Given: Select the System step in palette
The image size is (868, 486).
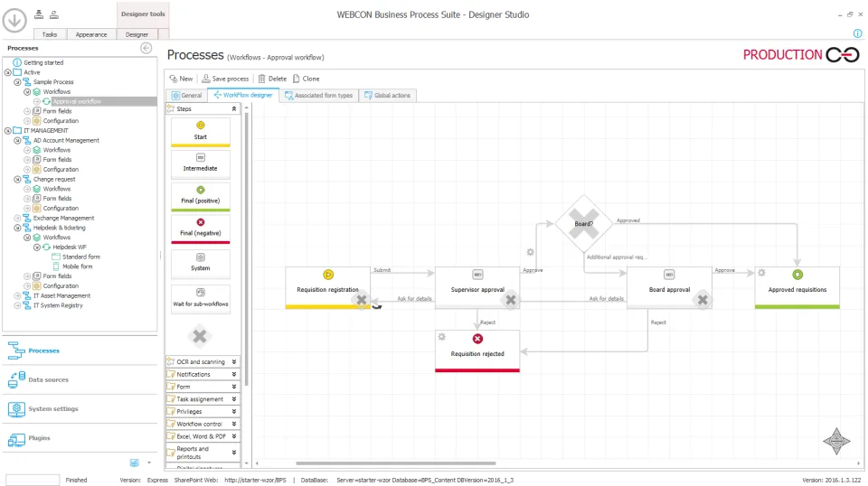Looking at the screenshot, I should tap(201, 263).
